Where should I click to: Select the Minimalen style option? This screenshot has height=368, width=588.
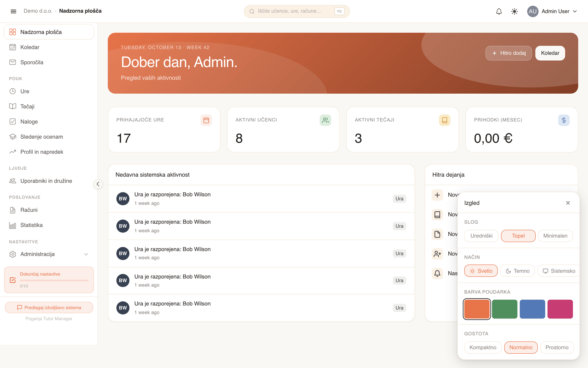point(555,236)
